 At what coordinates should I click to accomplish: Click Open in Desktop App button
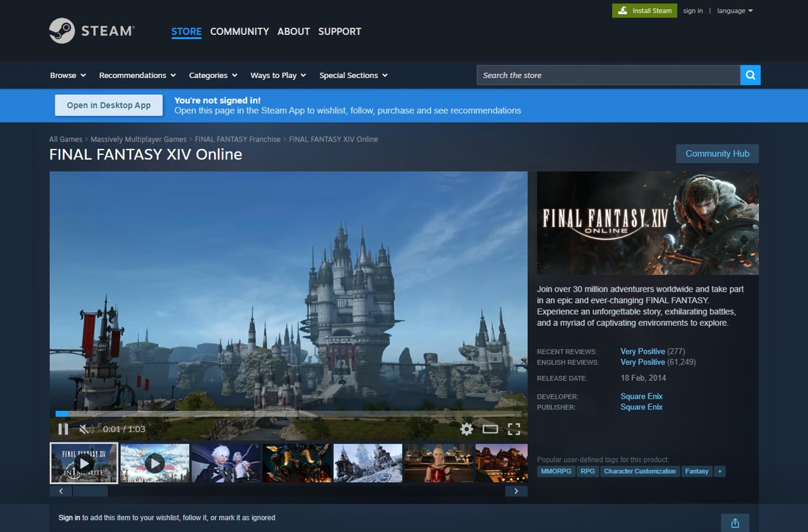click(x=109, y=105)
